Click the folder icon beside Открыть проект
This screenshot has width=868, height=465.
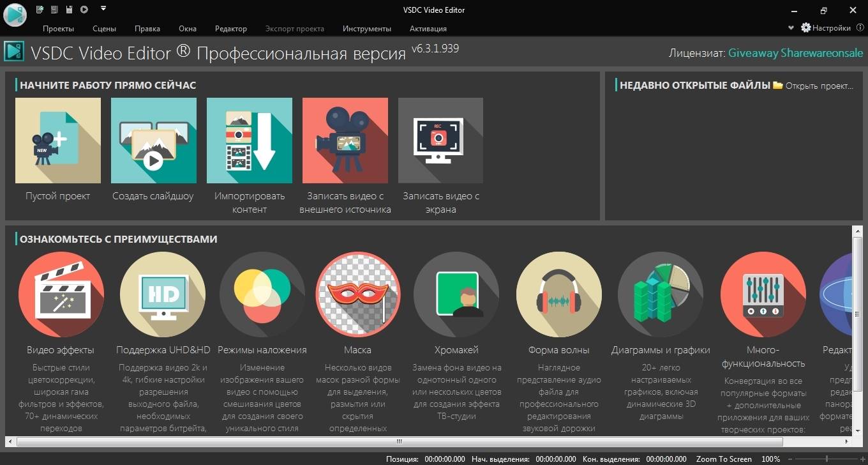click(x=777, y=85)
